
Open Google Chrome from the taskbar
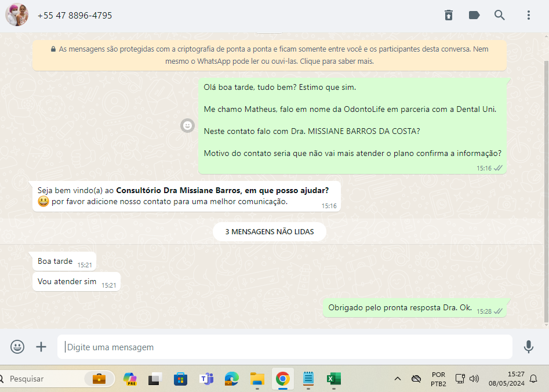pyautogui.click(x=283, y=379)
